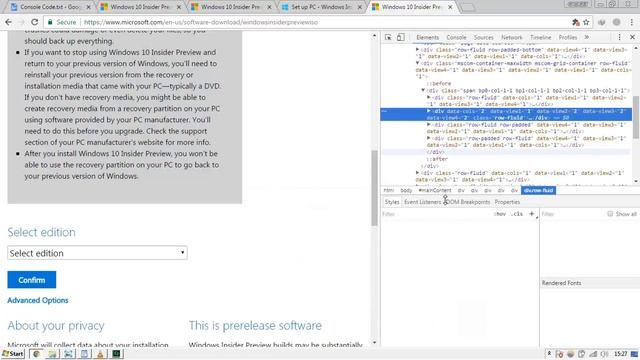
Task: Bookmark this page with the star icon
Action: pos(586,22)
